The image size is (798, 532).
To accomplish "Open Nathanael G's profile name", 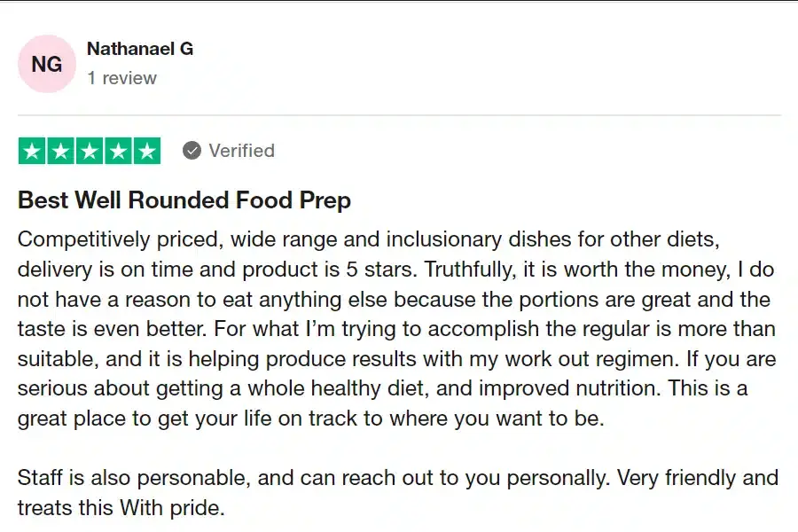I will coord(140,49).
